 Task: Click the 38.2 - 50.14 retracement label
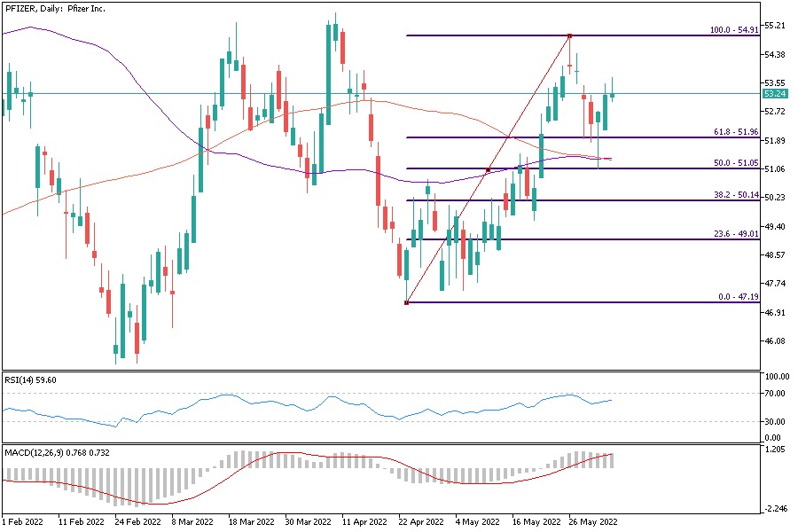pyautogui.click(x=735, y=195)
